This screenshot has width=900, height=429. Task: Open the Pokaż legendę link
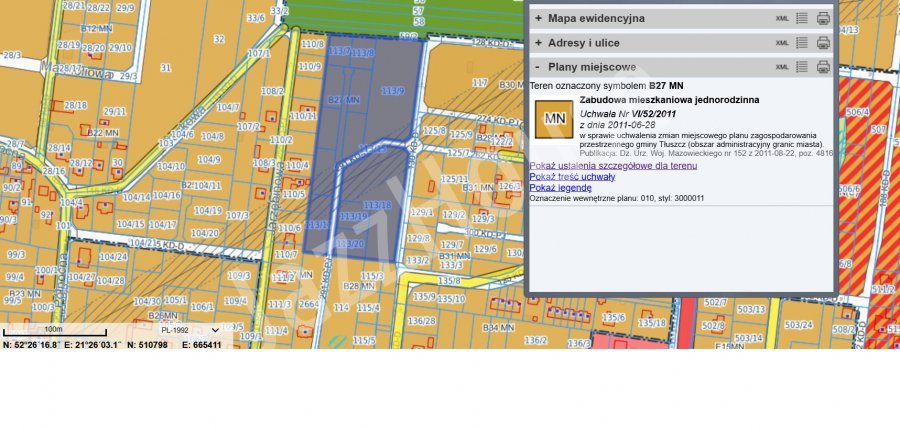coord(559,187)
